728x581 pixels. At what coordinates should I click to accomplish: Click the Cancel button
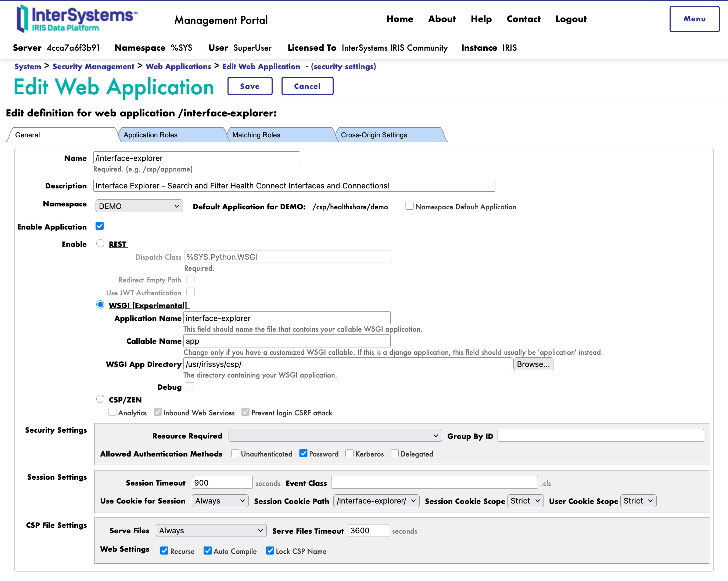pos(307,86)
